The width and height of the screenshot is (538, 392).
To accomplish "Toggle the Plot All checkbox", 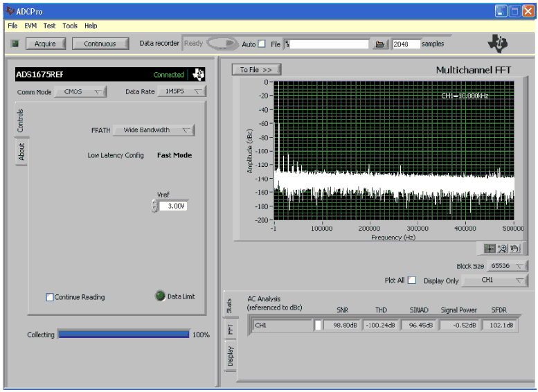I will (412, 280).
